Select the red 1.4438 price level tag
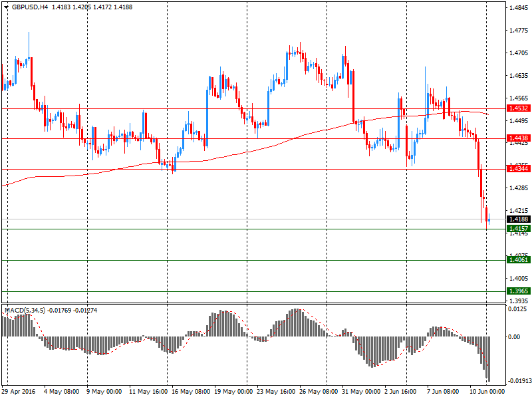 tap(518, 138)
